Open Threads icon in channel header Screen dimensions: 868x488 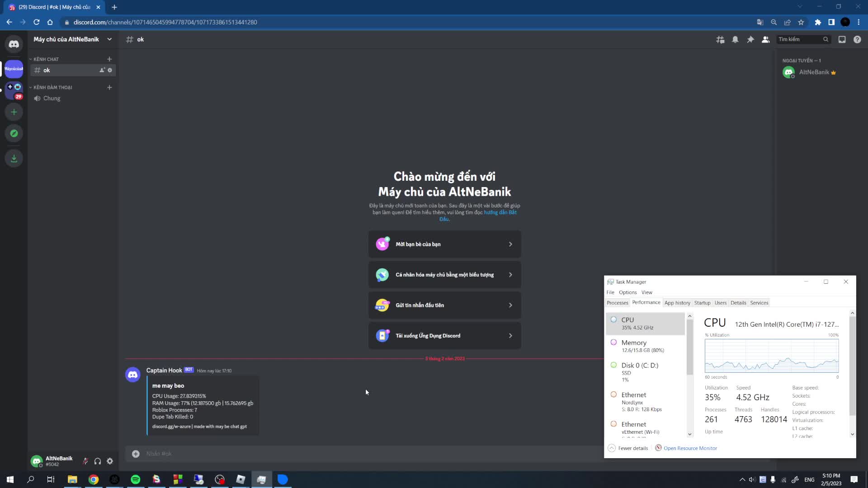(x=720, y=40)
